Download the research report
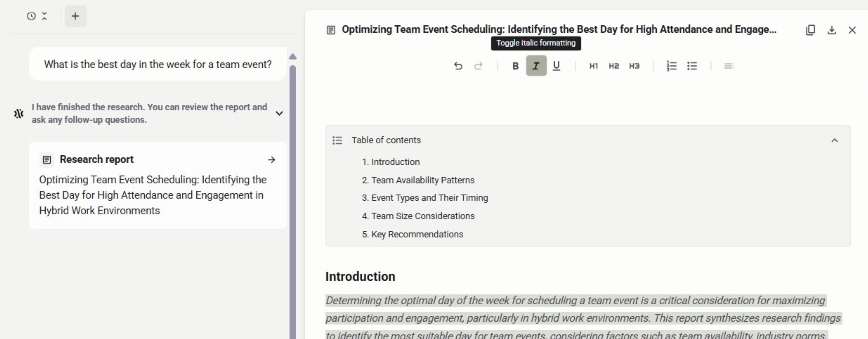The image size is (868, 339). (x=831, y=30)
